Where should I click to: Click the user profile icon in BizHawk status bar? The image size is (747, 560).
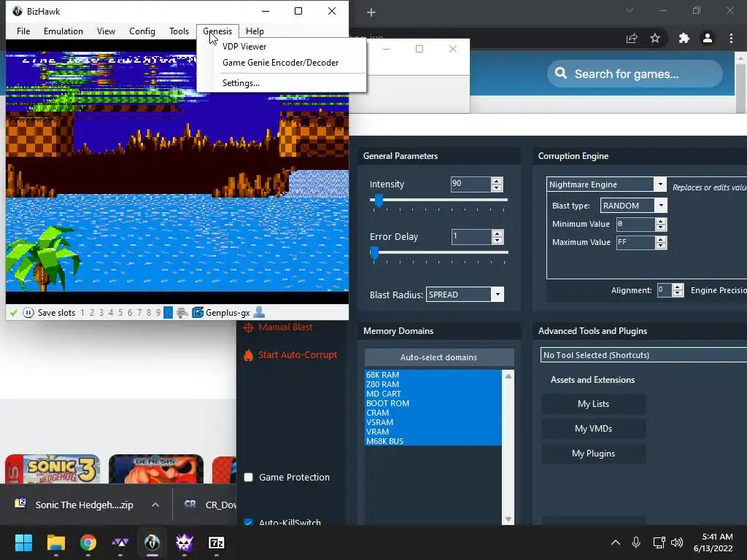[259, 312]
